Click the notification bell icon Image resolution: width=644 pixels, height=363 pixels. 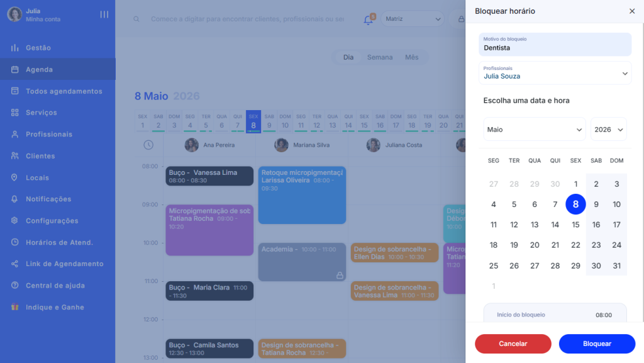pos(368,20)
